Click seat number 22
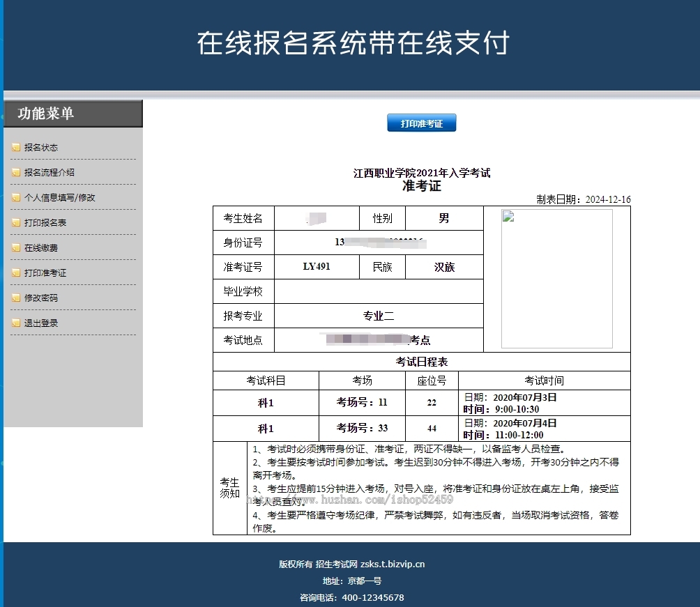This screenshot has height=607, width=700. [432, 403]
